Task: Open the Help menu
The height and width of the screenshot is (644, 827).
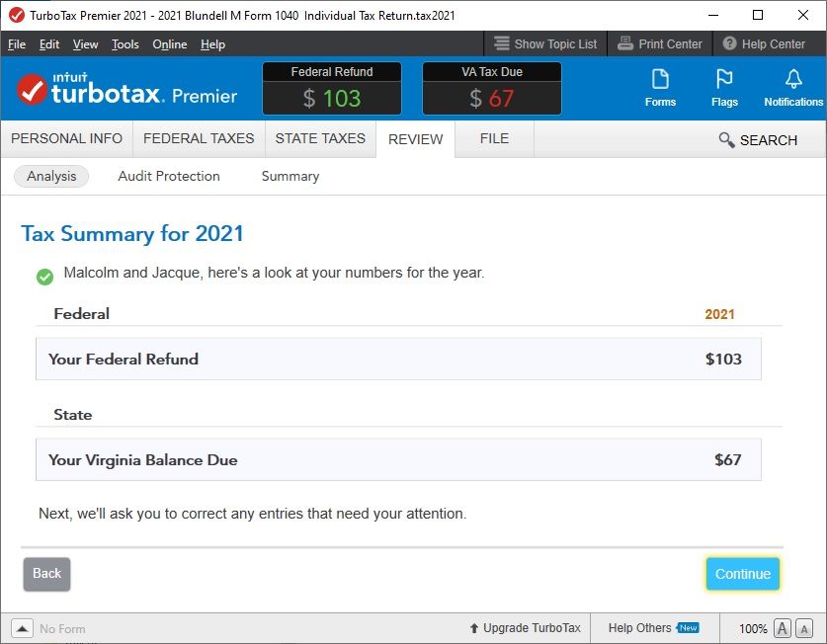Action: (212, 44)
